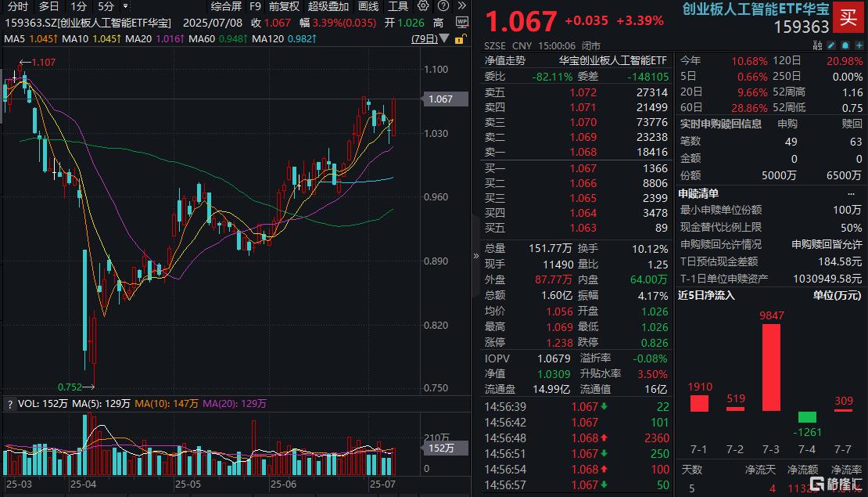The width and height of the screenshot is (868, 497).
Task: Click the 换手 turnover value 10.12%
Action: [650, 249]
